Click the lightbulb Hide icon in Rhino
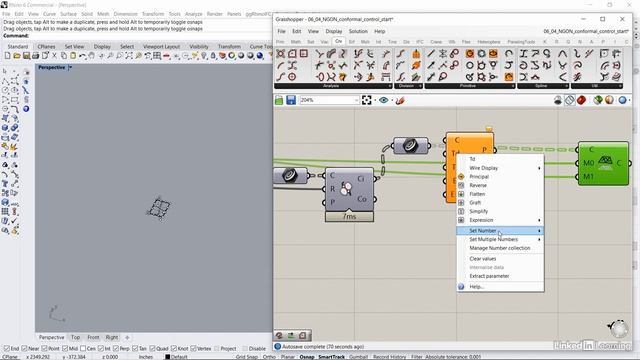640x360 pixels. click(x=204, y=56)
